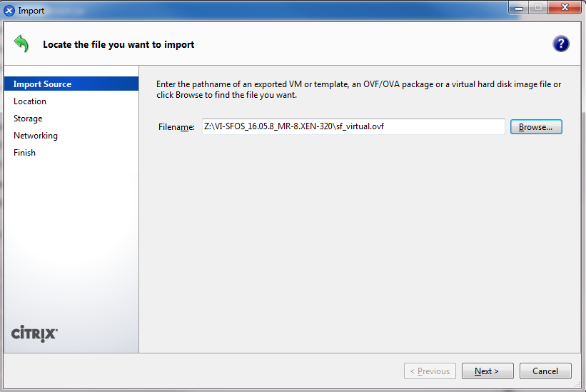Viewport: 586px width, 392px height.
Task: Click the Next button
Action: [x=488, y=371]
